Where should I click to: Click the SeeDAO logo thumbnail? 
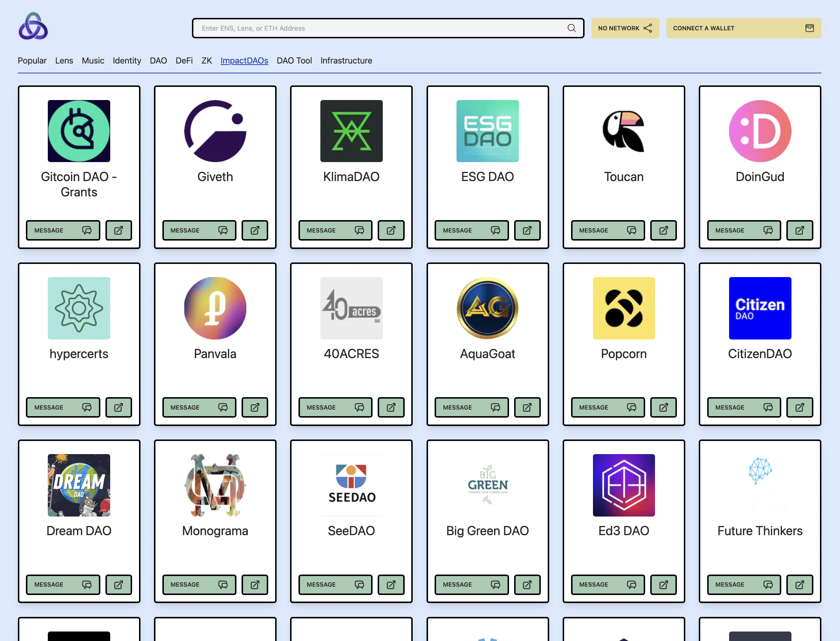point(351,485)
